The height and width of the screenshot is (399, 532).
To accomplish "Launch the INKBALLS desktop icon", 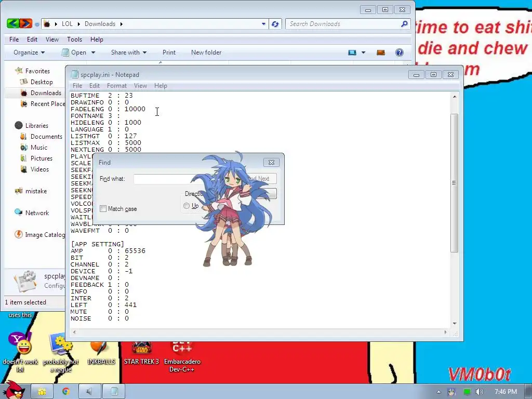I will pyautogui.click(x=101, y=353).
